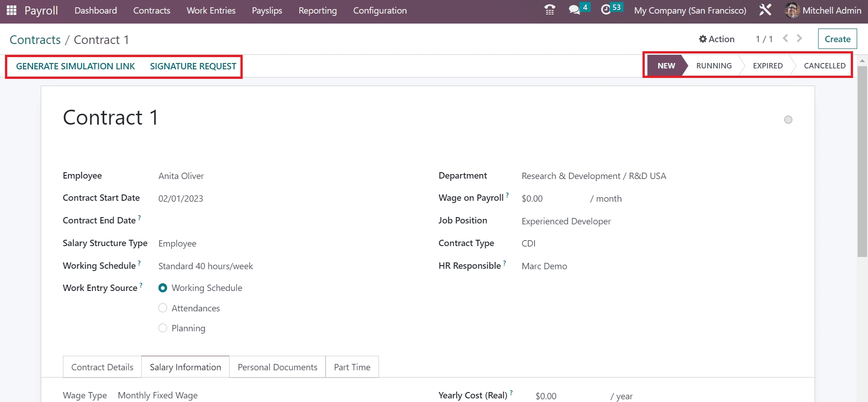Open the conversations chat icon
Viewport: 868px width, 402px height.
[574, 10]
